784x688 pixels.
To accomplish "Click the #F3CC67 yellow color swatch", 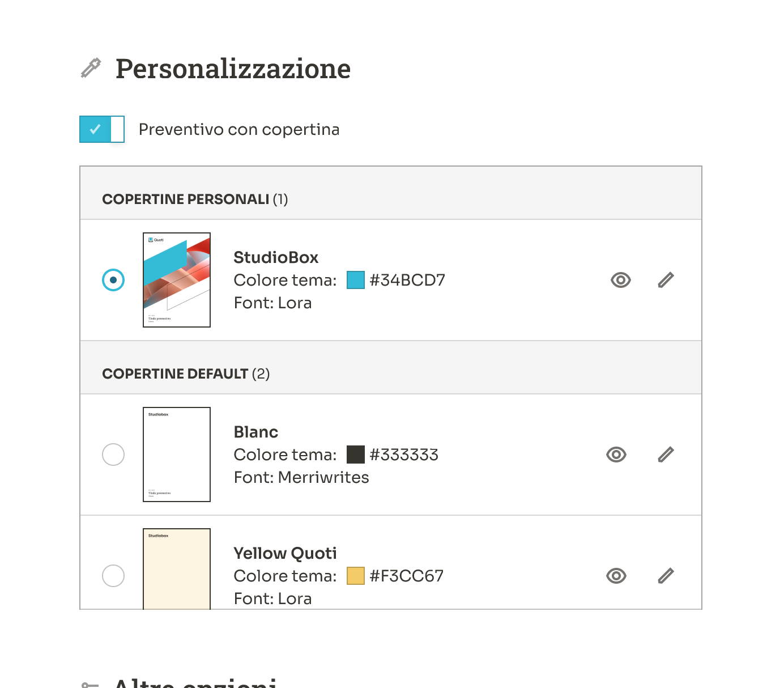I will 356,576.
